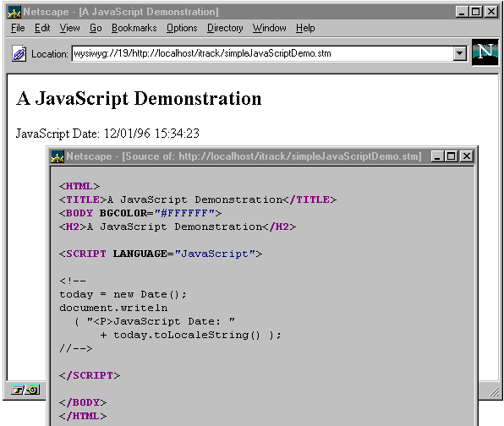
Task: Minimize the Source of window
Action: pyautogui.click(x=437, y=156)
